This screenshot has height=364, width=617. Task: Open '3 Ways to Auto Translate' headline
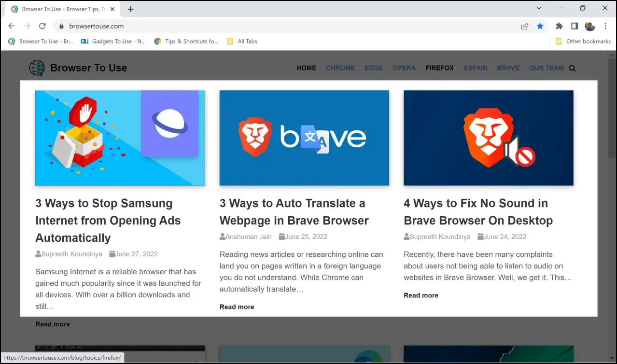[294, 212]
